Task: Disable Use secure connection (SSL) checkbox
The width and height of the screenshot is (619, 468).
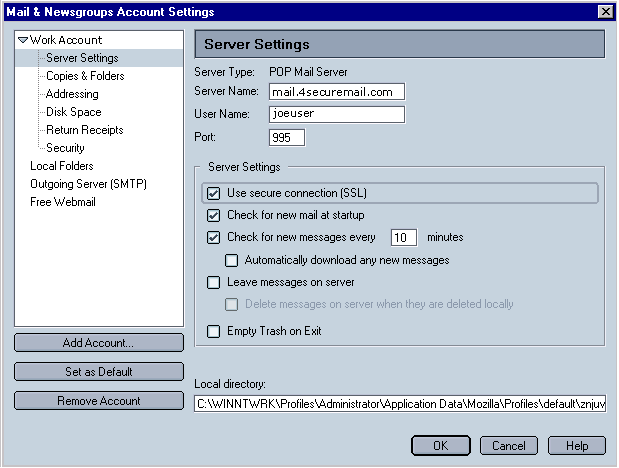Action: point(213,192)
